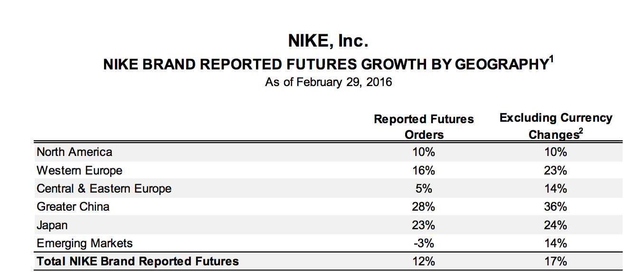Screen dimensions: 644x272
Task: Click Greater China's 28% reported futures value
Action: [x=424, y=207]
